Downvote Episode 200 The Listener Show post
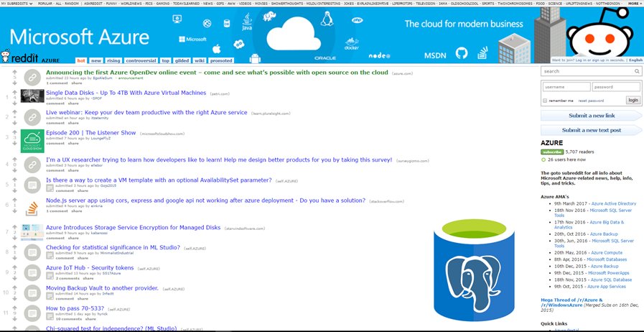Screen dimensions: 644x332 15,143
